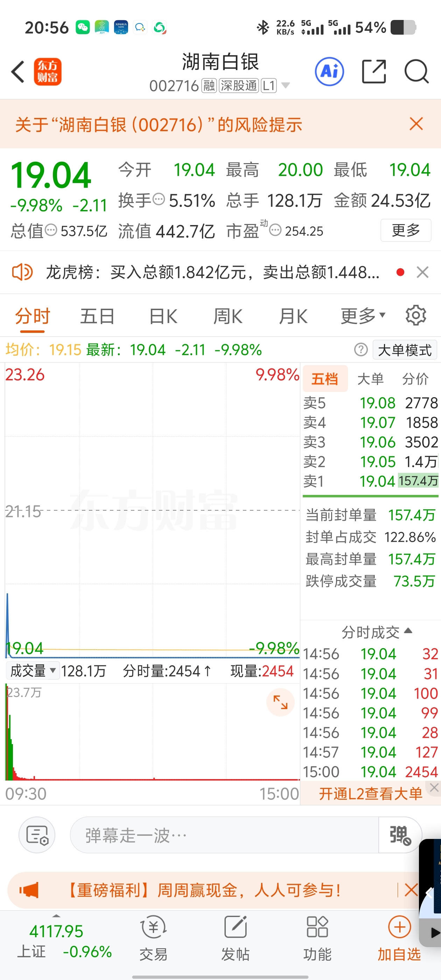The image size is (441, 980).
Task: Toggle the 弹 danmaku switch icon
Action: (x=400, y=835)
